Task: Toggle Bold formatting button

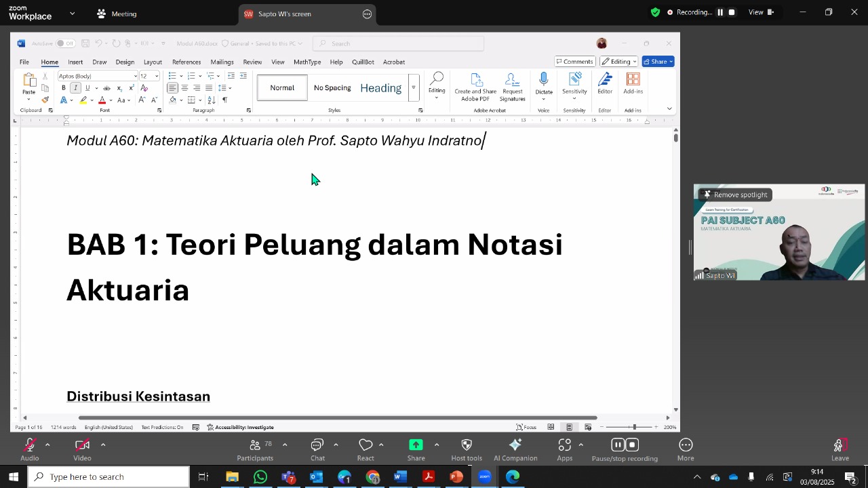Action: coord(64,88)
